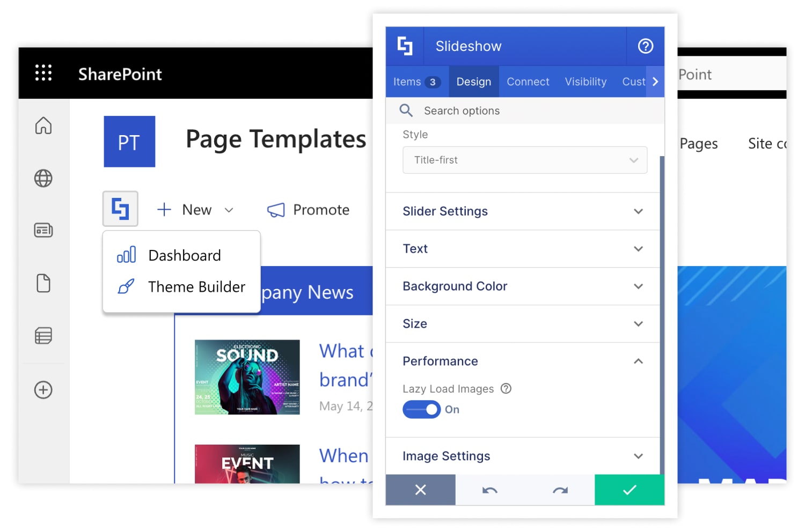Choose Theme Builder from the menu
This screenshot has height=532, width=805.
point(181,287)
